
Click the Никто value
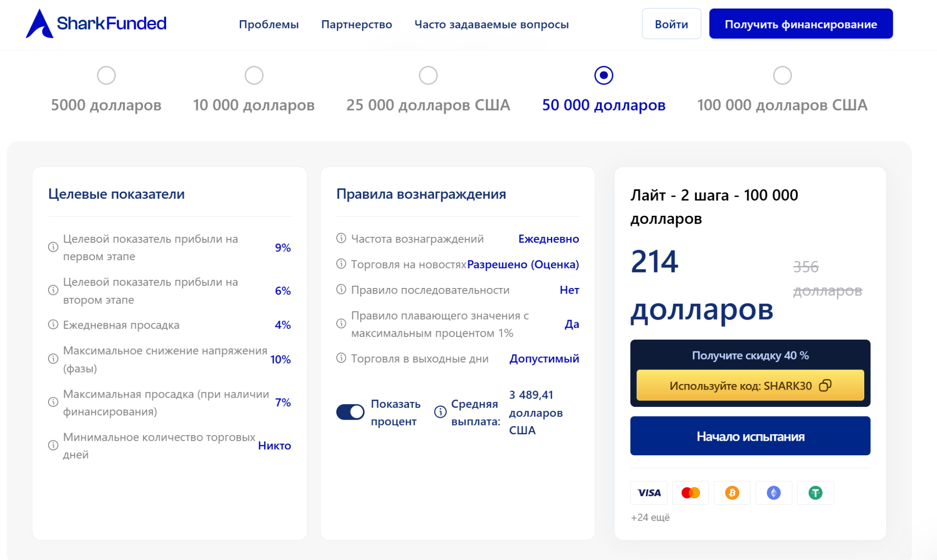pos(275,445)
